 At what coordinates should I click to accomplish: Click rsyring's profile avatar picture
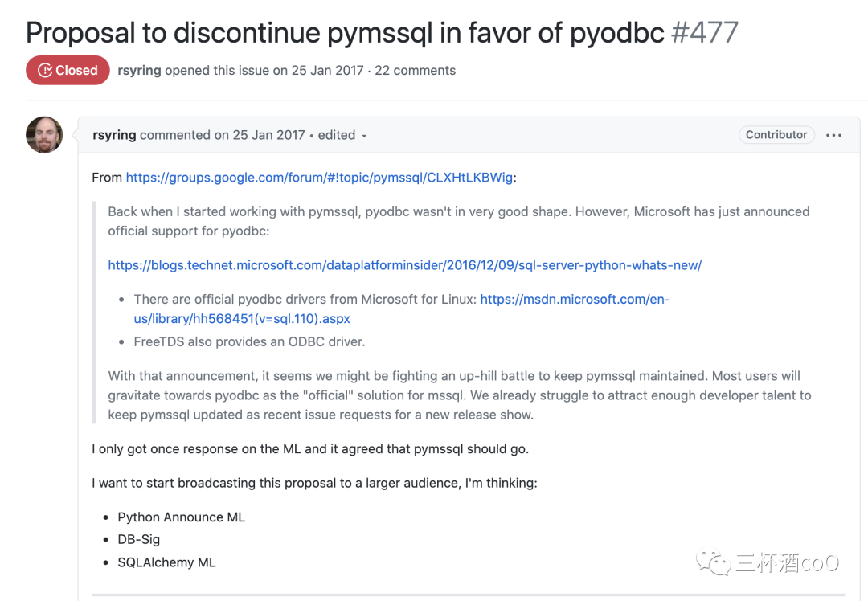44,134
